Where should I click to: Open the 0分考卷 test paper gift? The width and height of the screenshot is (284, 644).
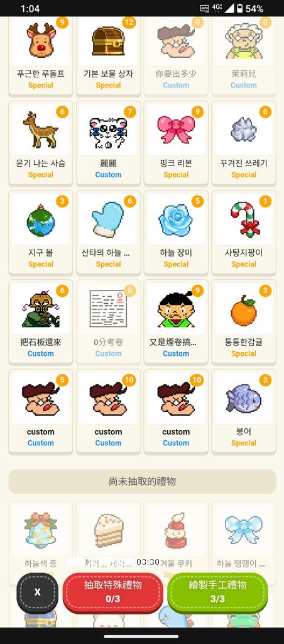(x=108, y=320)
